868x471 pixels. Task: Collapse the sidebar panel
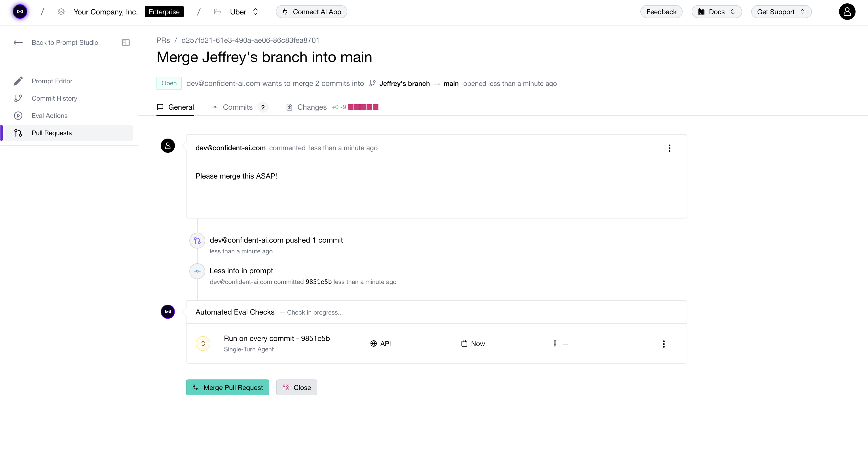point(125,43)
